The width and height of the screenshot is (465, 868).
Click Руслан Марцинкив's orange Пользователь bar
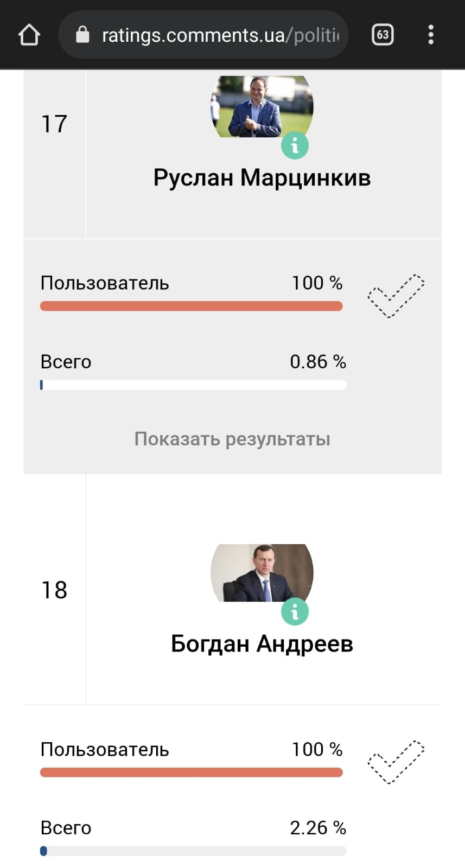coord(191,306)
